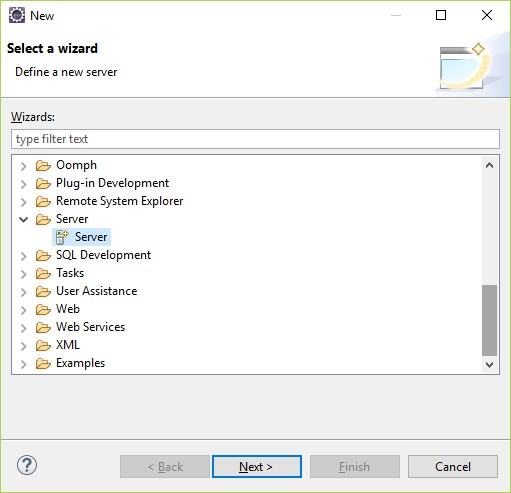
Task: Click the XML folder icon
Action: pyautogui.click(x=43, y=345)
